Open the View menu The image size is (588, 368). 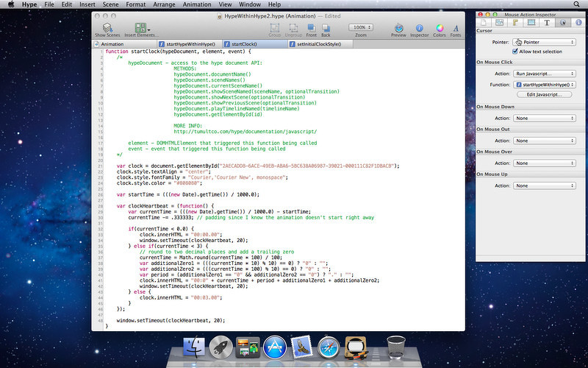(225, 4)
